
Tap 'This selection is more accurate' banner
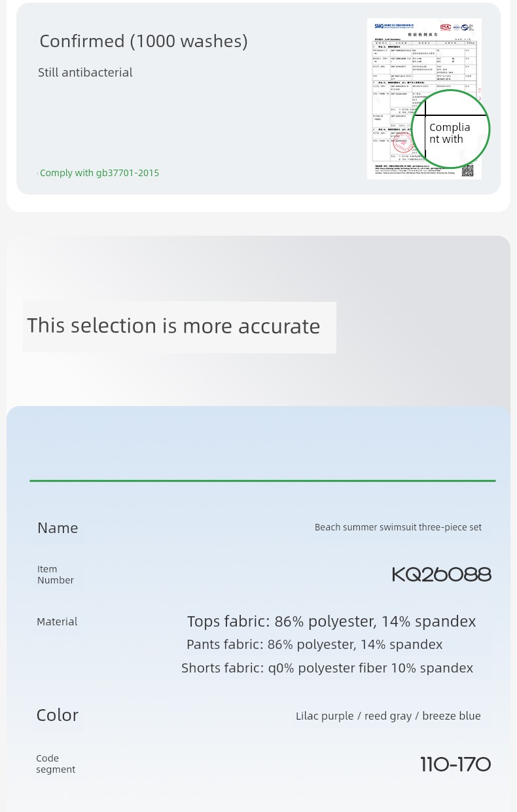click(x=179, y=327)
